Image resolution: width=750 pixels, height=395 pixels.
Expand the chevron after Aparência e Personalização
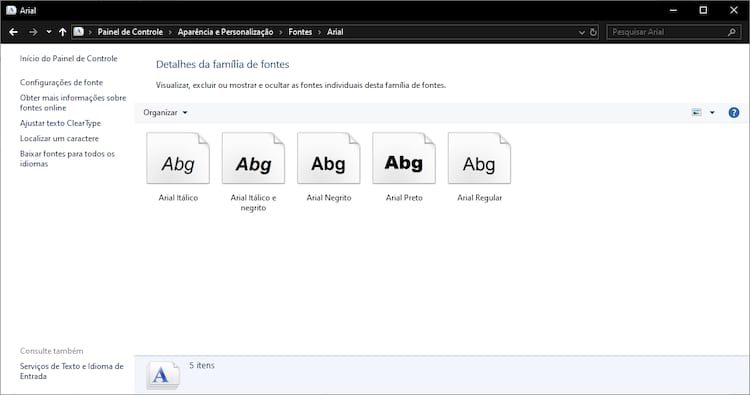tap(280, 32)
